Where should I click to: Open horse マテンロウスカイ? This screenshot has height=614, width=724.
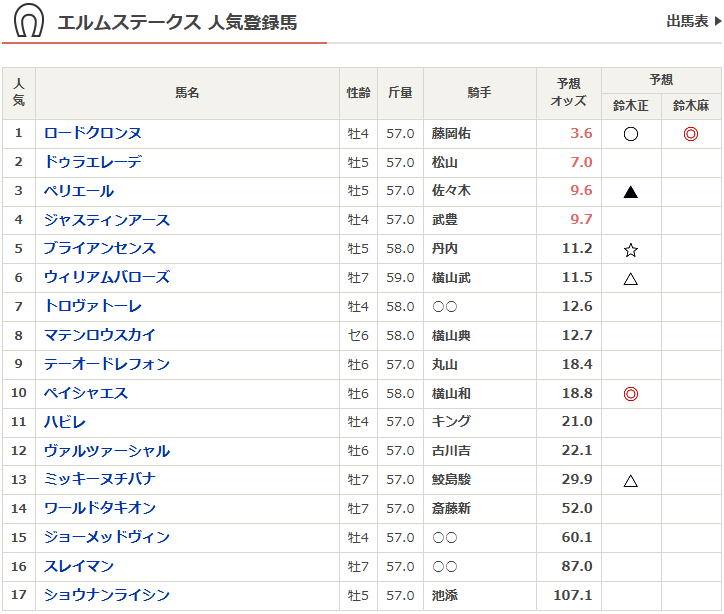(x=100, y=335)
